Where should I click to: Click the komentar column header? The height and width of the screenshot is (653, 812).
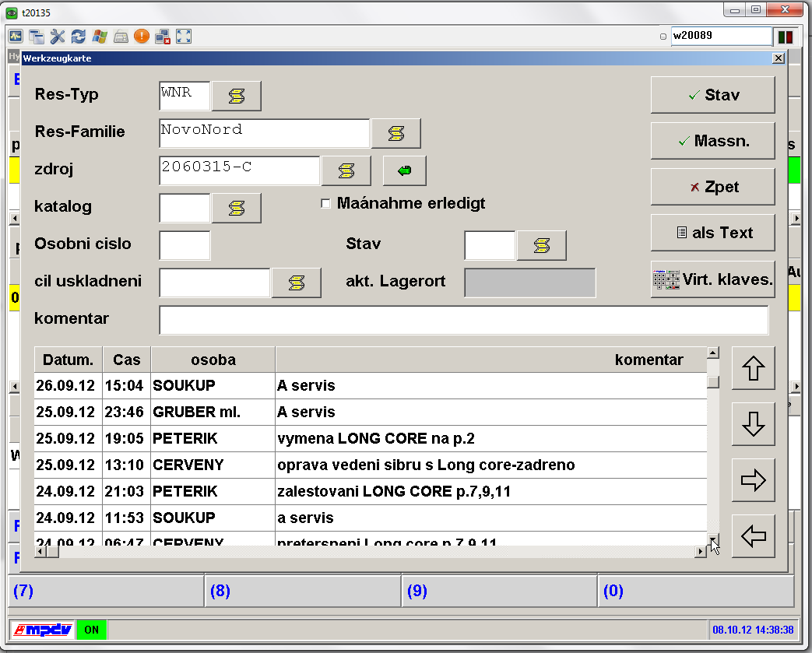pyautogui.click(x=491, y=360)
